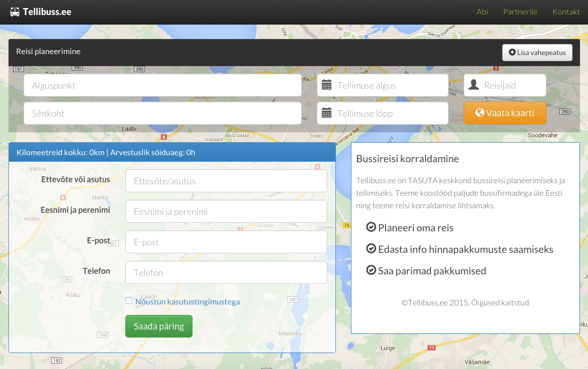The image size is (588, 369).
Task: Click the globe icon on Vaata kaarti
Action: point(480,112)
